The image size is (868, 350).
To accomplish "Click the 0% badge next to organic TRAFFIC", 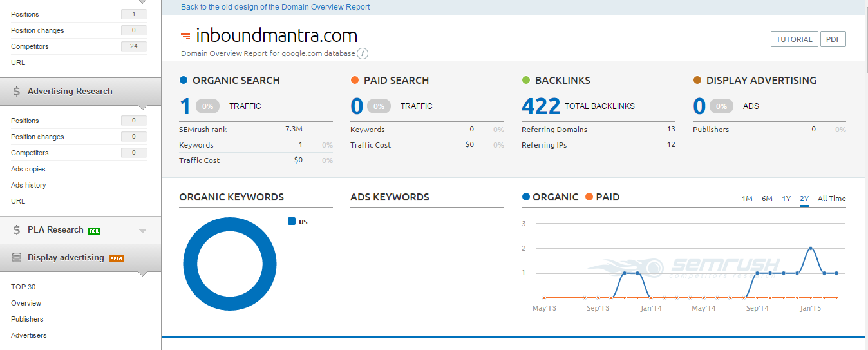I will point(208,106).
